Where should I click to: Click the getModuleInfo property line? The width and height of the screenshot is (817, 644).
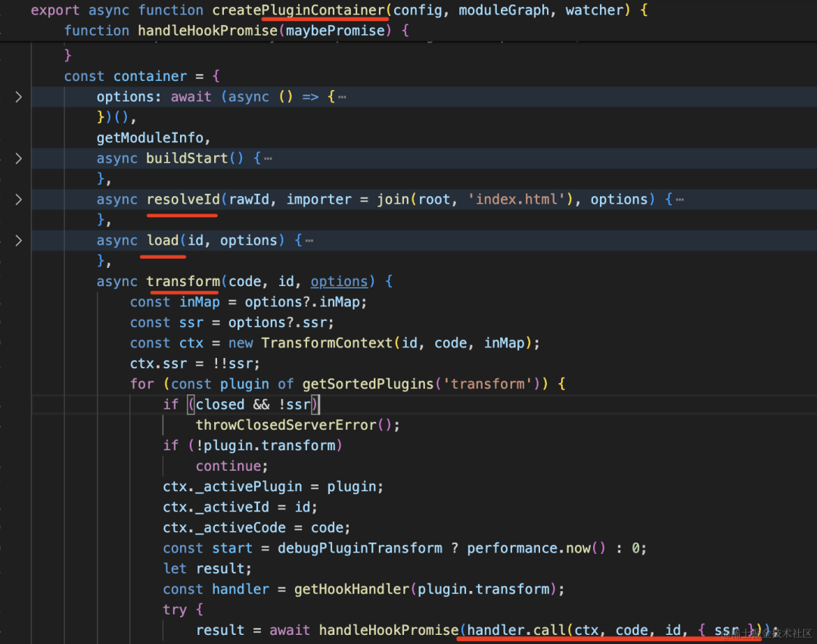pyautogui.click(x=153, y=138)
